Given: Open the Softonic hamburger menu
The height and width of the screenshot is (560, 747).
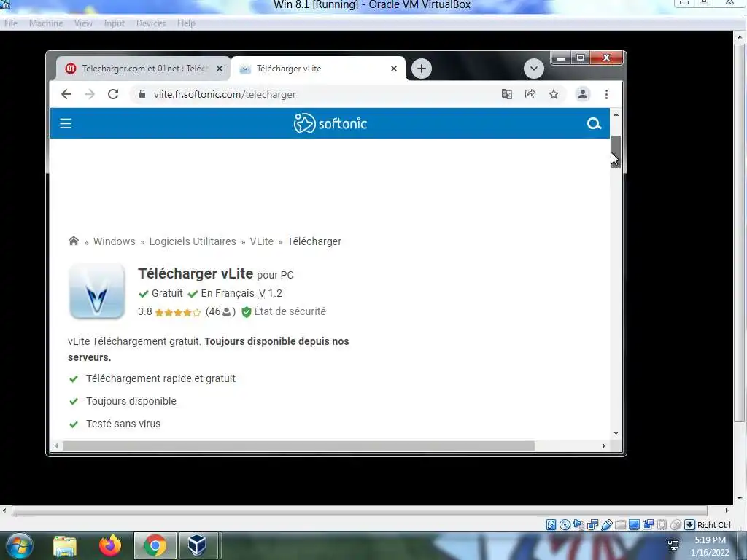Looking at the screenshot, I should (66, 124).
